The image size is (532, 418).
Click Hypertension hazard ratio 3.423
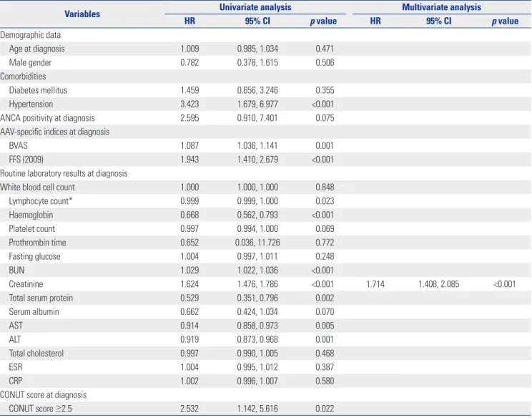pyautogui.click(x=189, y=104)
